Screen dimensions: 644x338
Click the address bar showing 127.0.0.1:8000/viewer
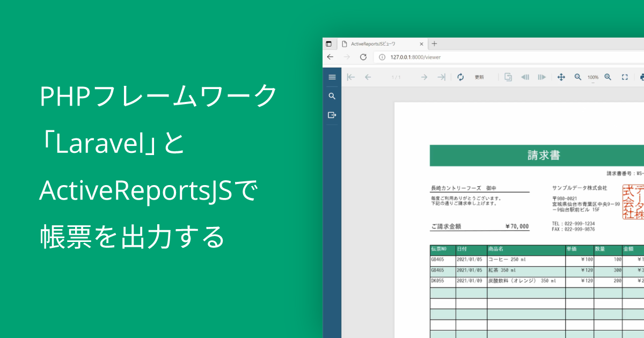[510, 57]
